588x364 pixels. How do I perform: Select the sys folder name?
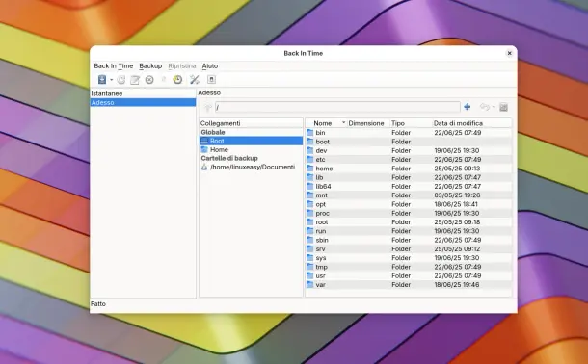tap(321, 258)
